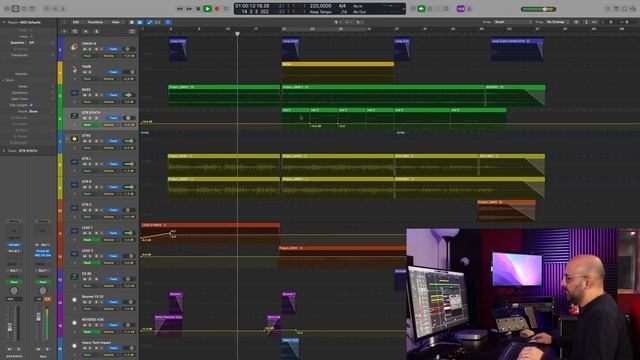The width and height of the screenshot is (640, 360).
Task: Open the List Editors icon at top right
Action: (x=608, y=9)
